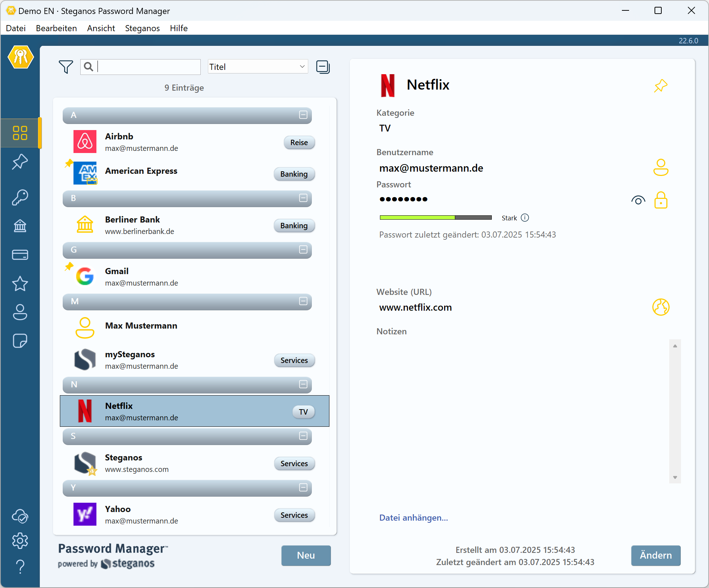Copy username via the user icon
Image resolution: width=709 pixels, height=588 pixels.
[661, 167]
